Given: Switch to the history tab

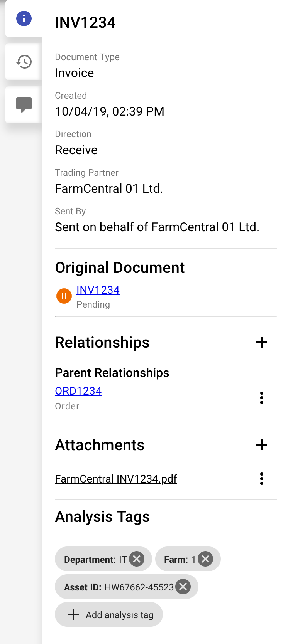Looking at the screenshot, I should pyautogui.click(x=24, y=62).
